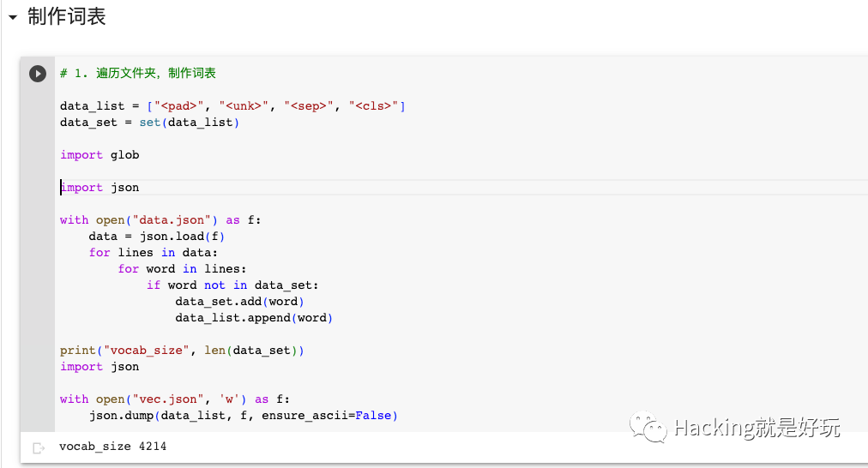Click the json.dump ensure_ascii=False line

[244, 416]
